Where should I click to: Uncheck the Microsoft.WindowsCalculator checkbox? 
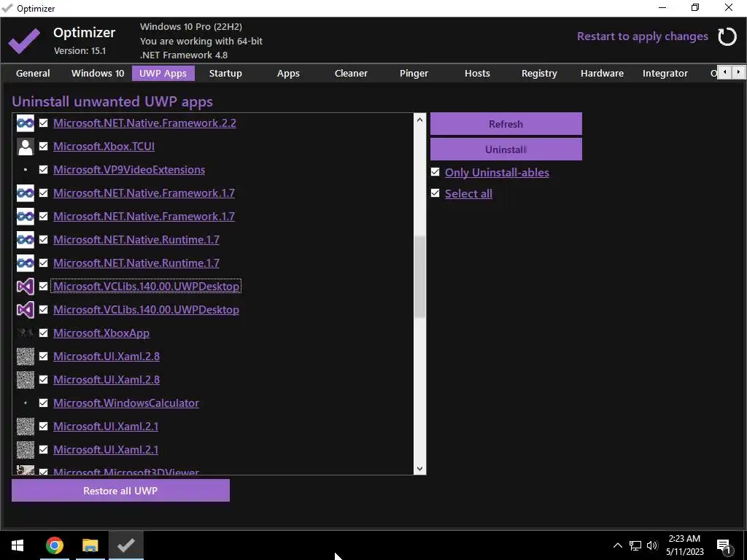coord(43,402)
